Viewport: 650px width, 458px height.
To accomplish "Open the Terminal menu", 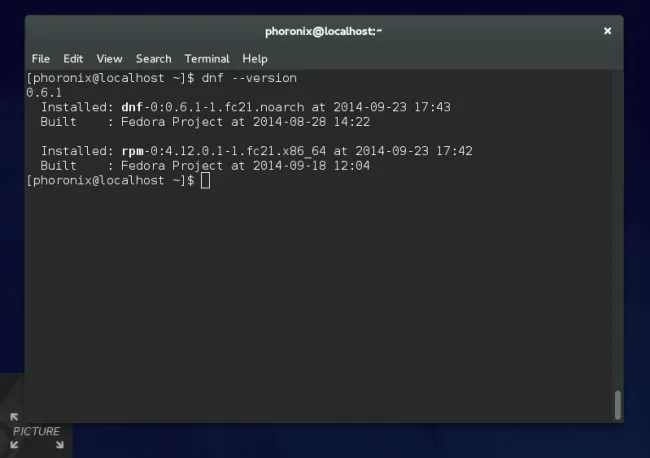I will [206, 59].
